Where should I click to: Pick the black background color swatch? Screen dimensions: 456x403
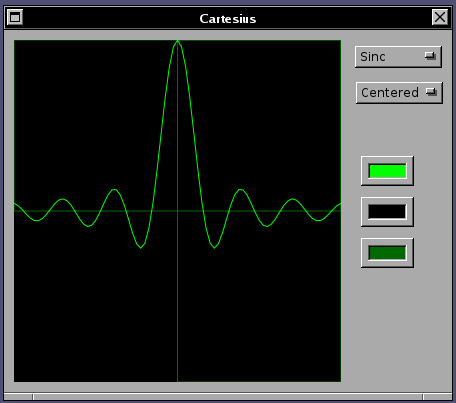click(387, 212)
